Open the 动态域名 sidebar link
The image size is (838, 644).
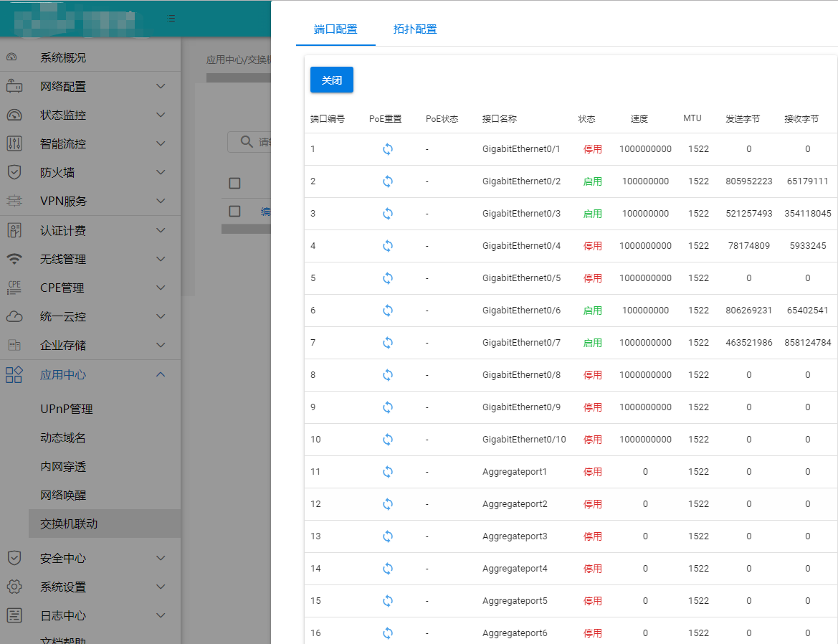coord(63,437)
